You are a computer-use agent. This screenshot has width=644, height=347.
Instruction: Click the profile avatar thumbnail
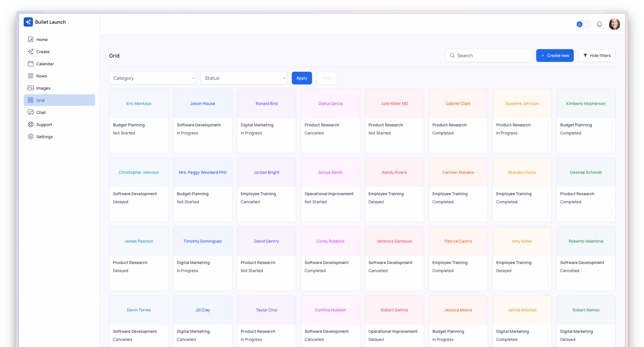615,24
